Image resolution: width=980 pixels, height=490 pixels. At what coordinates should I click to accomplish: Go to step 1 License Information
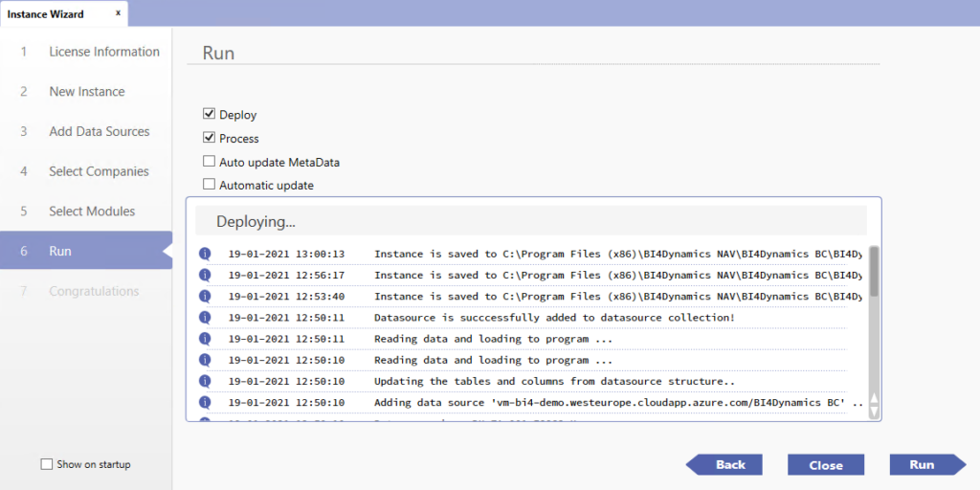click(103, 52)
